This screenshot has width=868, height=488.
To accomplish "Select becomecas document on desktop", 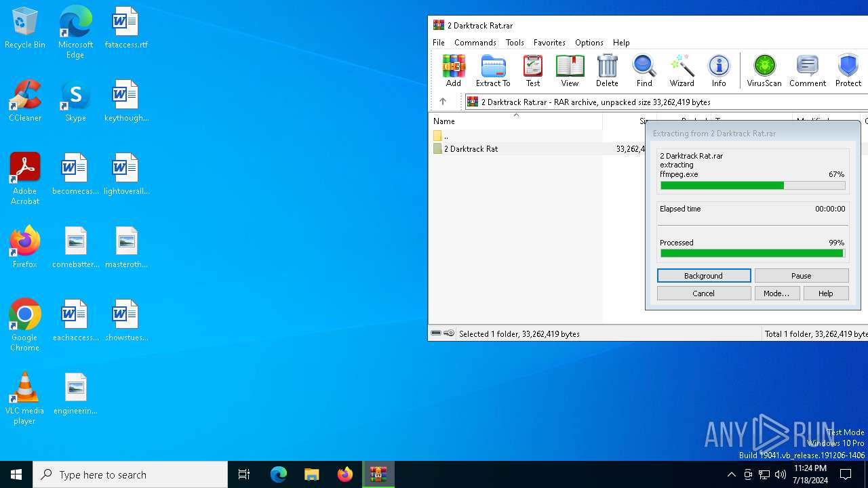I will coord(75,174).
